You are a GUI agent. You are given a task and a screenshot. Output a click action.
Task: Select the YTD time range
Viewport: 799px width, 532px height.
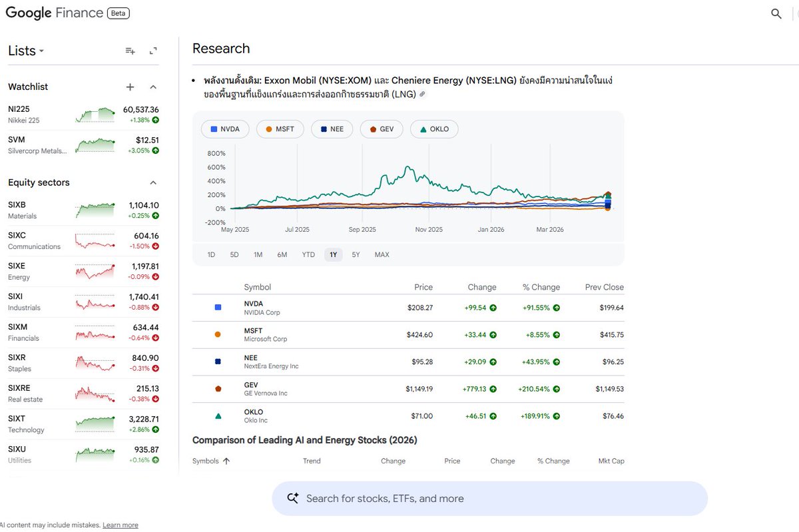click(308, 254)
